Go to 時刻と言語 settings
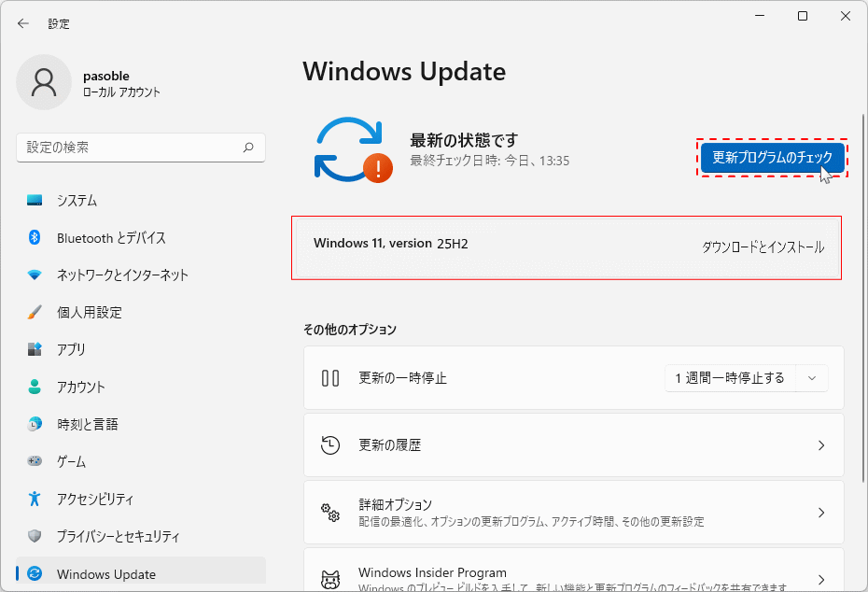The height and width of the screenshot is (592, 868). point(87,425)
